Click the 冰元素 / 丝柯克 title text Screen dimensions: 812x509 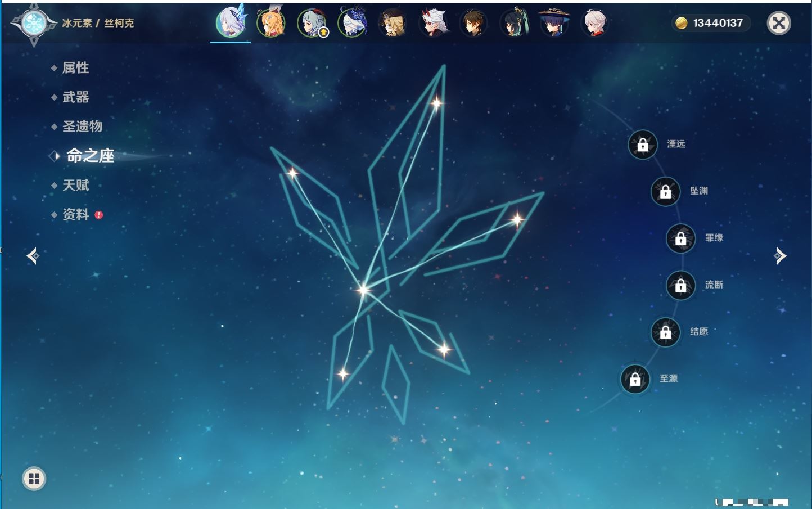[x=98, y=23]
